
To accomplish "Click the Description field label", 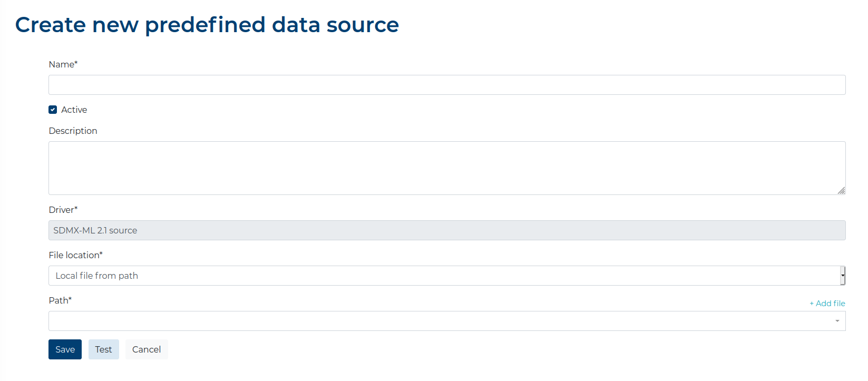I will 73,131.
